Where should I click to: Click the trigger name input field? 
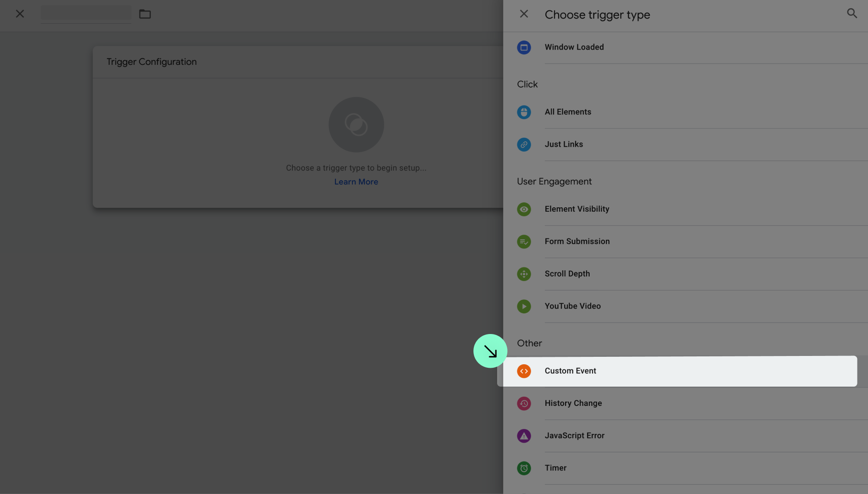86,14
